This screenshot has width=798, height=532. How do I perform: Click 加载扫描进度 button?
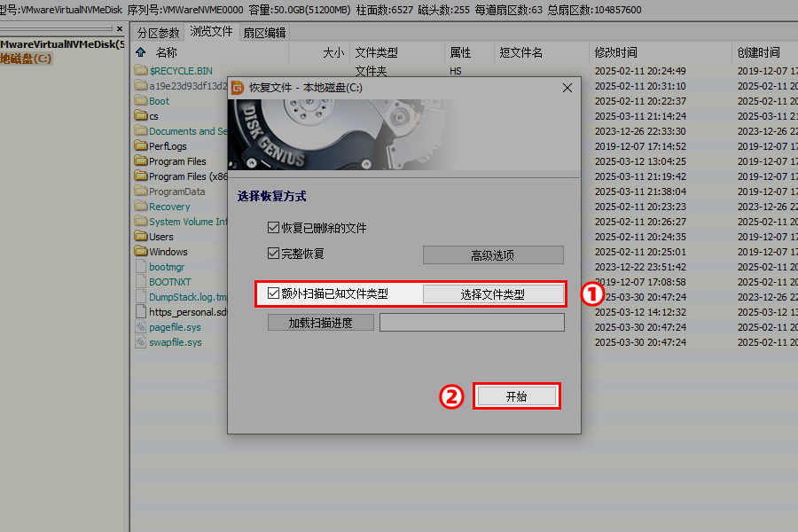321,323
